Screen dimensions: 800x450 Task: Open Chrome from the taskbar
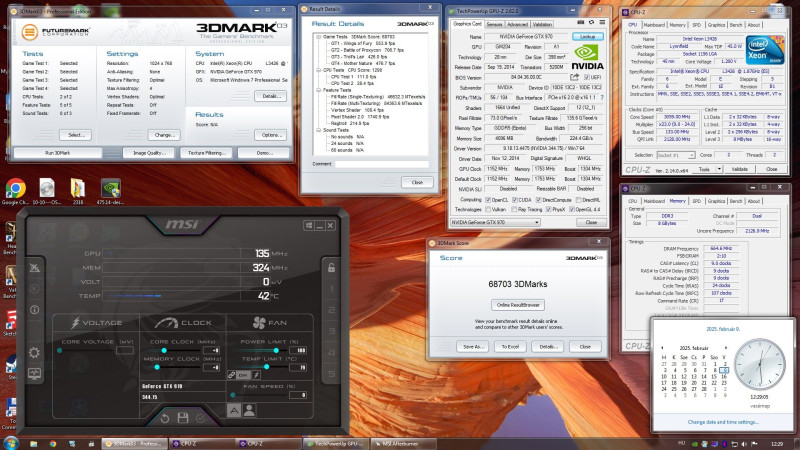click(x=53, y=444)
